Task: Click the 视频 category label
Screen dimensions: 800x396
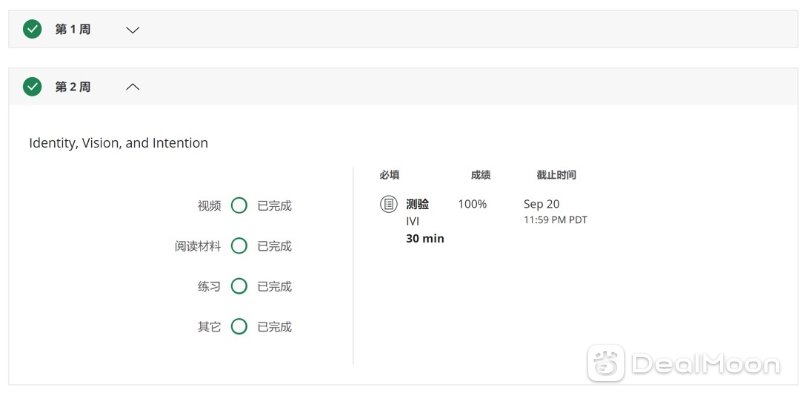Action: click(209, 206)
